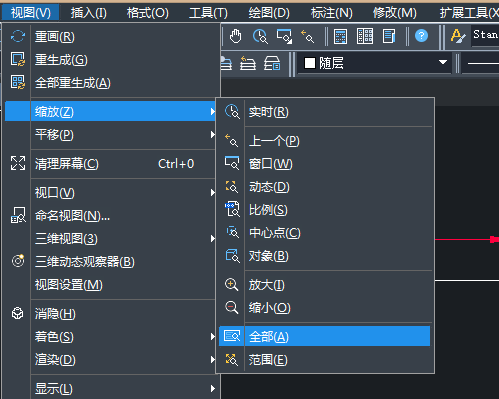Select 全部重生成(A) menu item
This screenshot has height=399, width=499.
click(112, 83)
